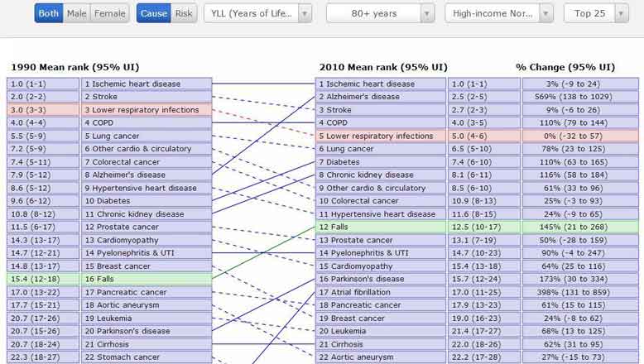Click the green 16 Falls entry
Viewport: 644px width, 364px height.
pos(147,279)
